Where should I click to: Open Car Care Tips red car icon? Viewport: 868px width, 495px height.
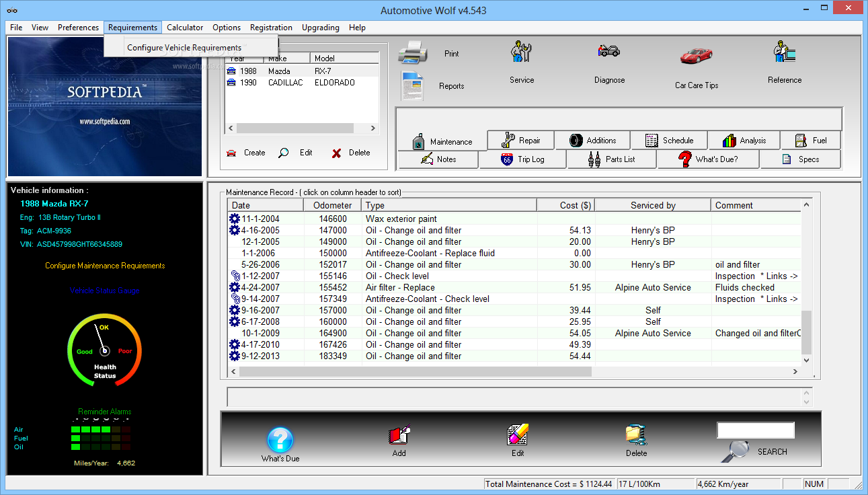point(696,55)
